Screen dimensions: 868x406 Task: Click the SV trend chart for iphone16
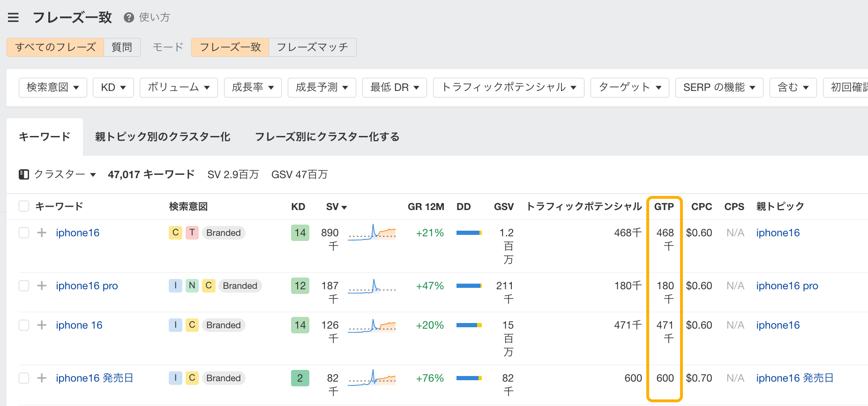pyautogui.click(x=372, y=233)
